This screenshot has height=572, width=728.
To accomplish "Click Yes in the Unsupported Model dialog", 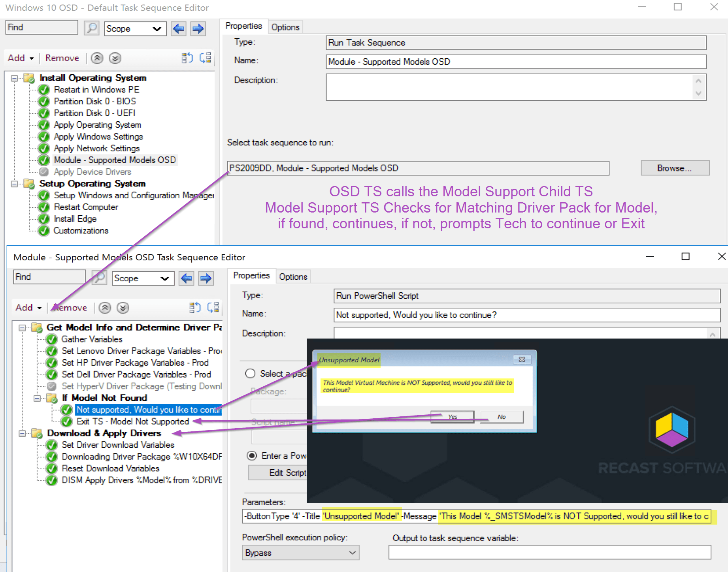I will 452,416.
